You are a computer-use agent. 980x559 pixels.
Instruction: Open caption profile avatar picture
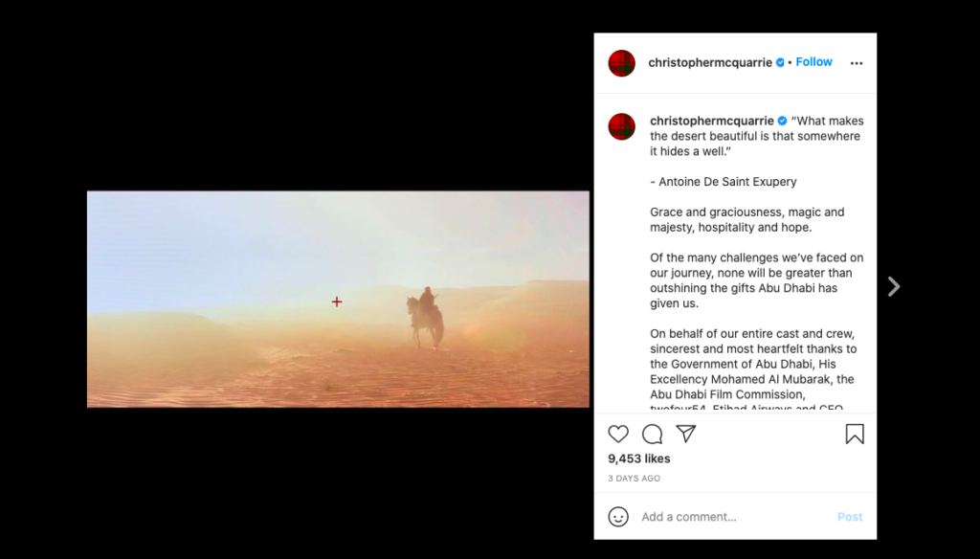tap(622, 127)
